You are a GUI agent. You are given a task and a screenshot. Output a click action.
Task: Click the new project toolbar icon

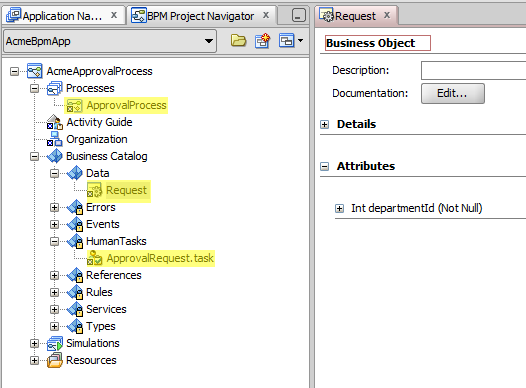pyautogui.click(x=262, y=41)
